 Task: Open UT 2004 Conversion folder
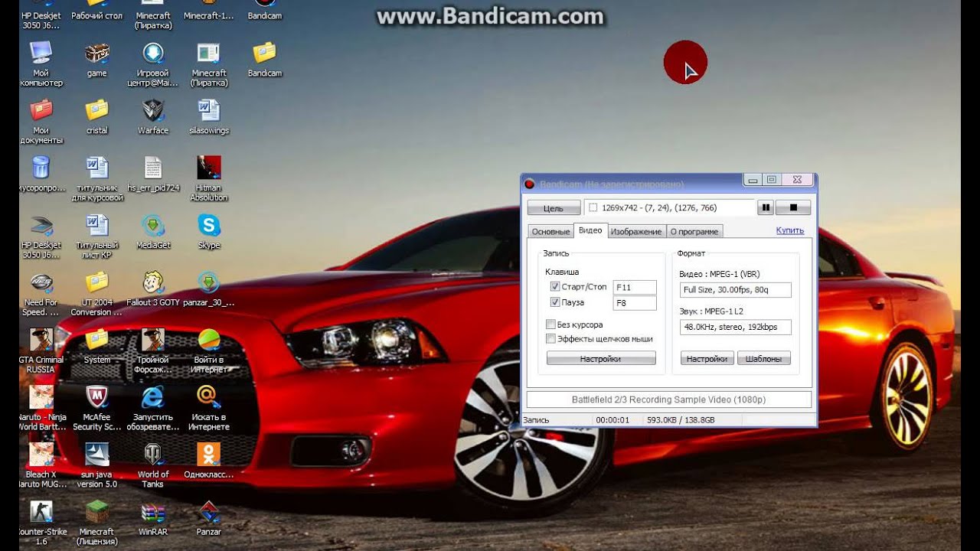point(96,293)
